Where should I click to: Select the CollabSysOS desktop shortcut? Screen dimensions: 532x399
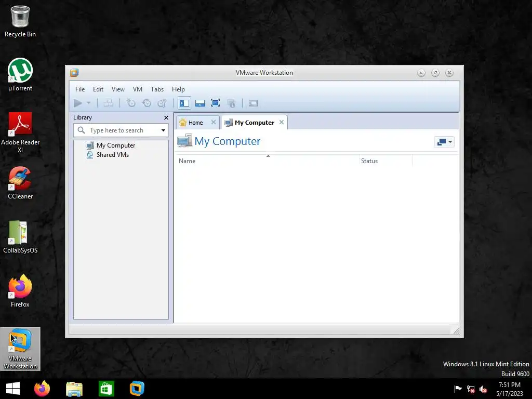pos(20,237)
